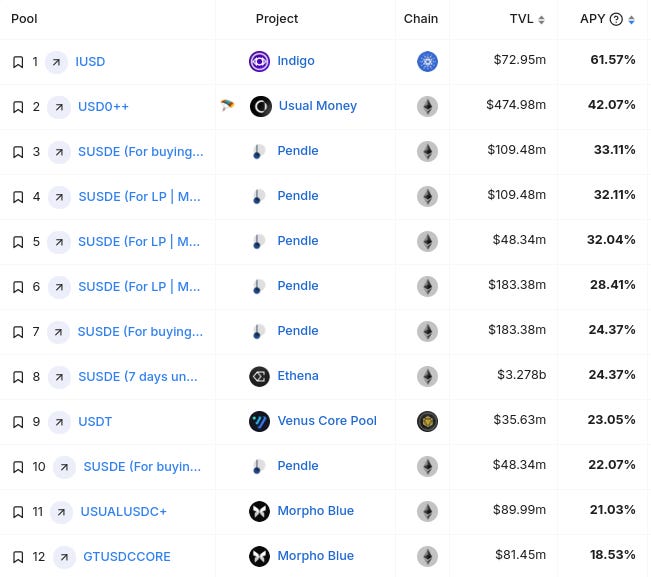The image size is (651, 577).
Task: Bookmark the Ethena SUSDE row 8
Action: (18, 377)
